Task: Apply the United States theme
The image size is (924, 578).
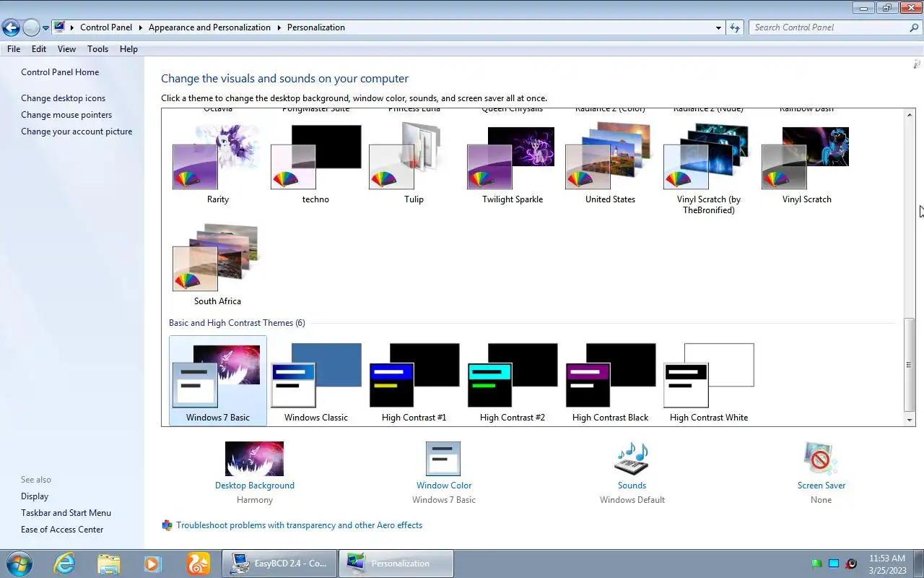Action: (x=610, y=164)
